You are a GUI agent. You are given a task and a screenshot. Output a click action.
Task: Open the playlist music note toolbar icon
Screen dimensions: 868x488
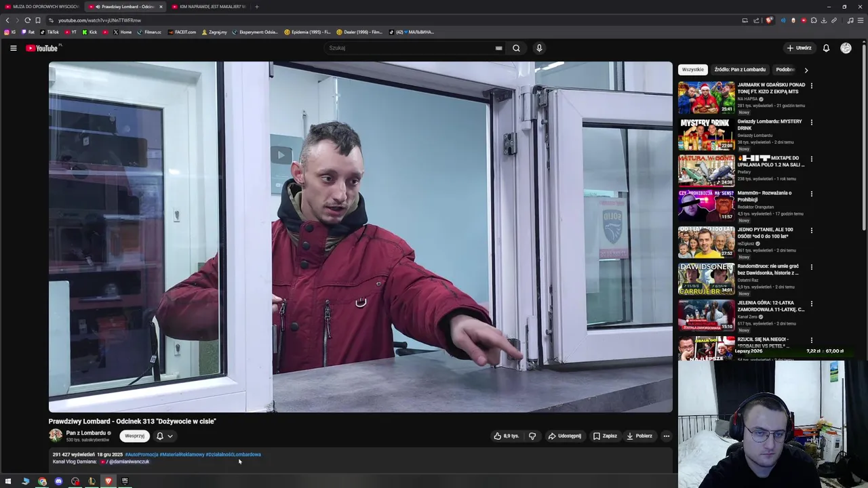click(x=850, y=20)
